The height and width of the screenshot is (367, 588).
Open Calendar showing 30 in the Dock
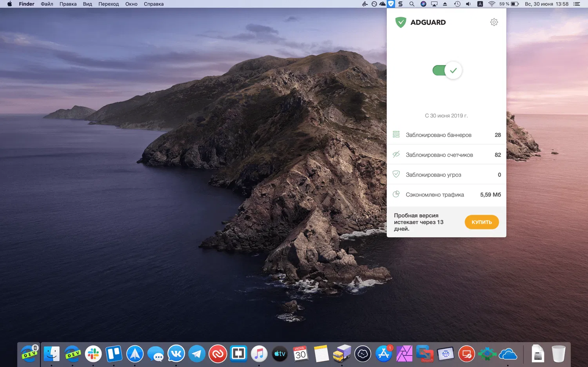[301, 354]
